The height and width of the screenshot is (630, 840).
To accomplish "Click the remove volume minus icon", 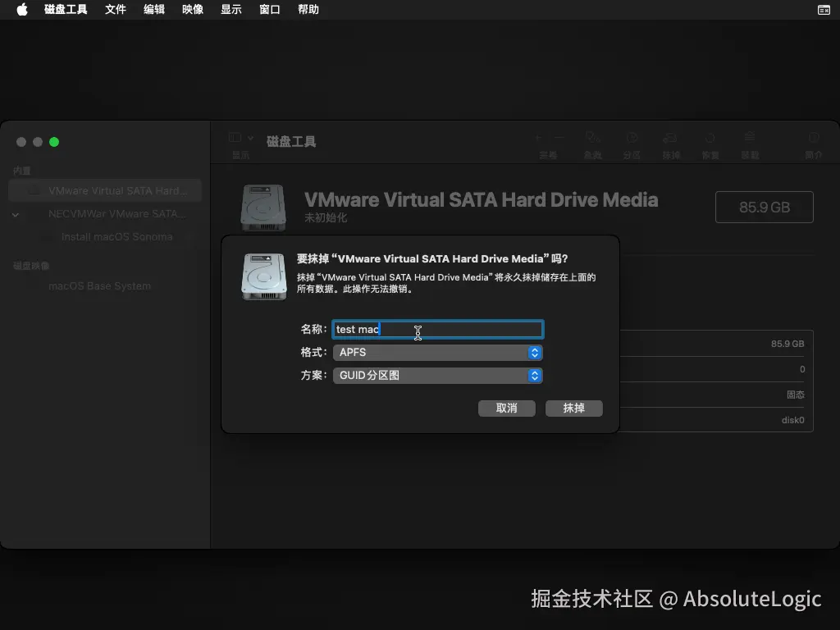I will coord(559,138).
